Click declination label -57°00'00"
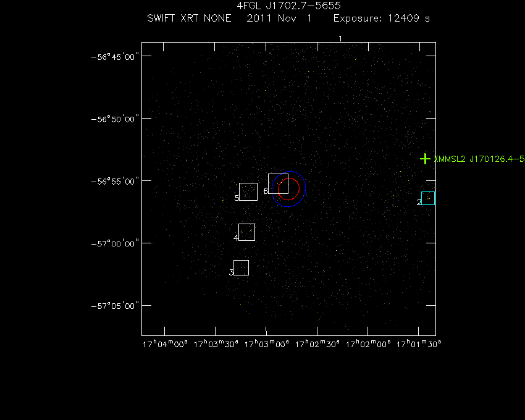This screenshot has width=525, height=420. coord(115,243)
